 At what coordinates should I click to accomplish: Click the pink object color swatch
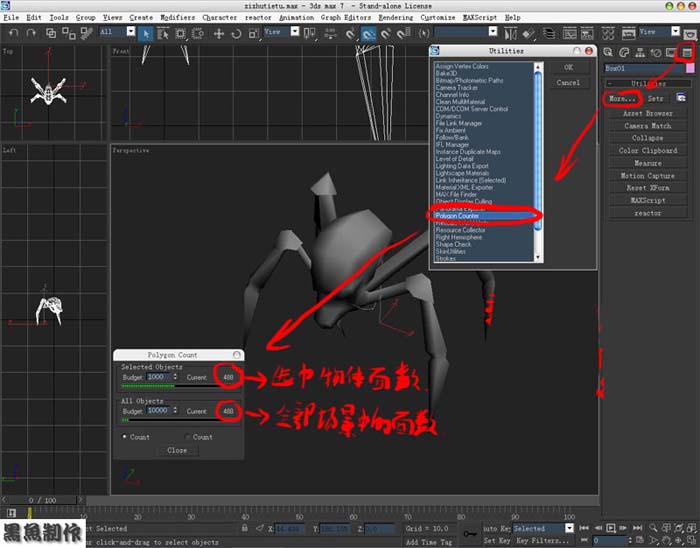[x=690, y=68]
